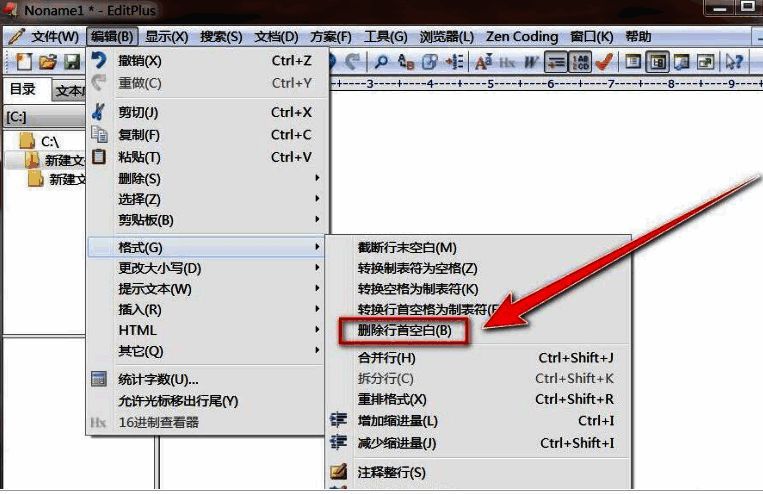The width and height of the screenshot is (763, 494).
Task: Toggle the W word wrap toolbar icon
Action: point(530,62)
